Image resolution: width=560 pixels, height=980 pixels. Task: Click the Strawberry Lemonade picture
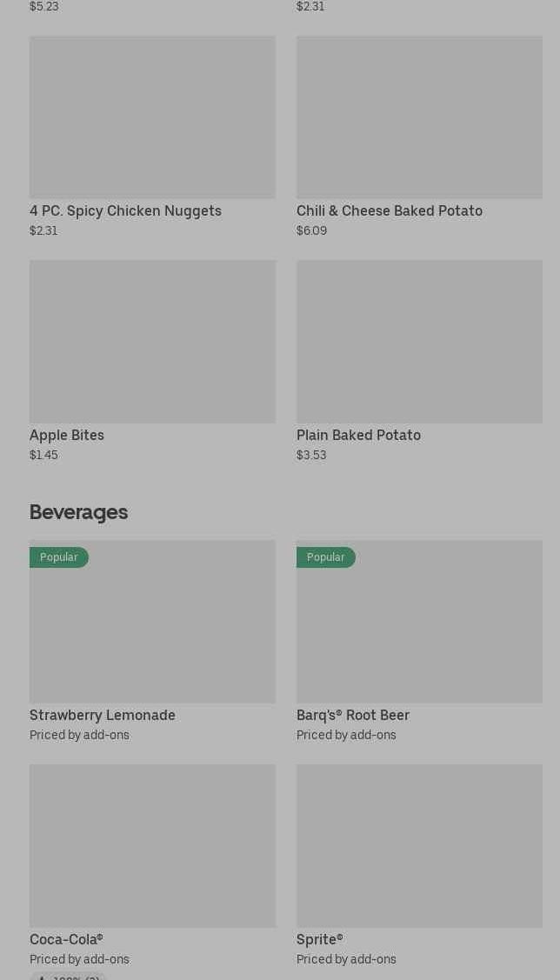152,630
